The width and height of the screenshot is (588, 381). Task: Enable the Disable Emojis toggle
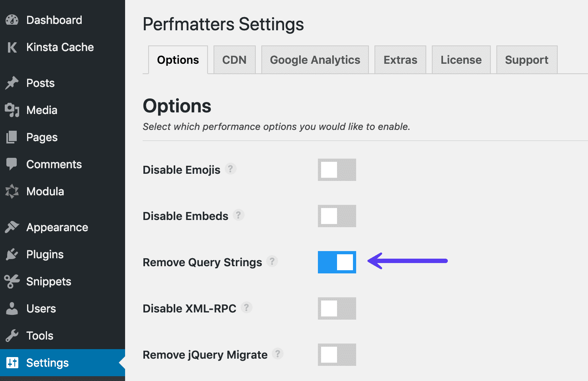click(x=337, y=170)
